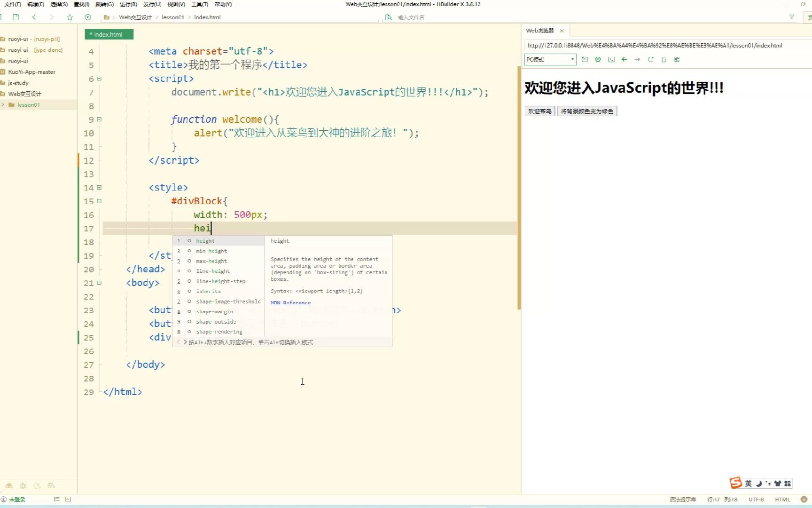Click the outline list icon in status bar
This screenshot has width=812, height=508.
(x=56, y=499)
